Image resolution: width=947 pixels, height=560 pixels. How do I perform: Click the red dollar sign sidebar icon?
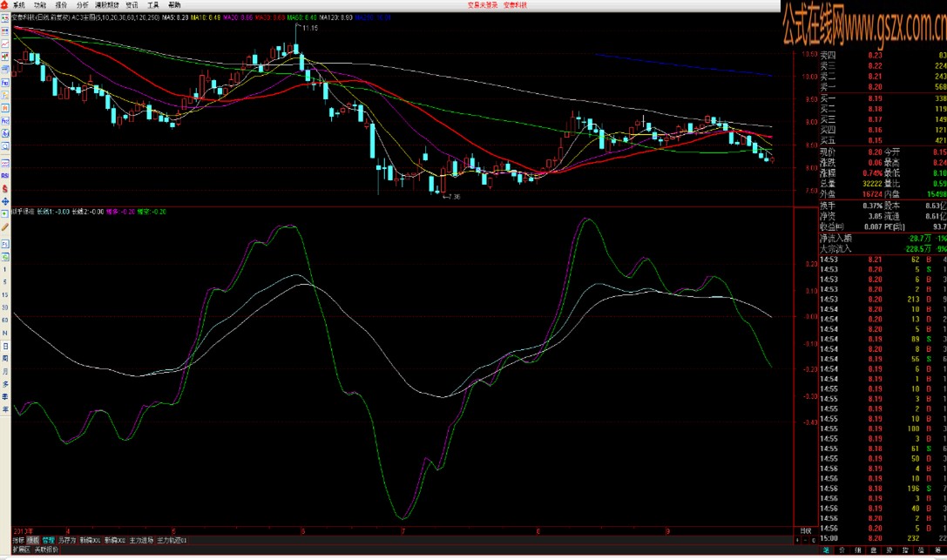click(5, 189)
